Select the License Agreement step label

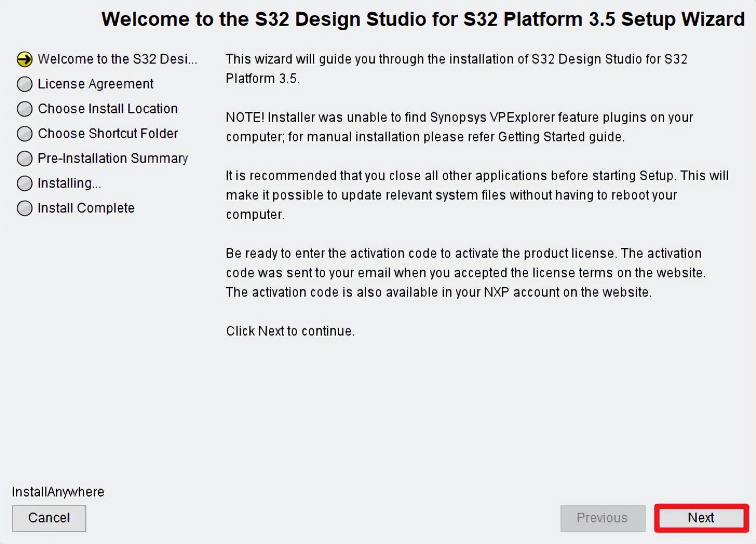pos(96,84)
